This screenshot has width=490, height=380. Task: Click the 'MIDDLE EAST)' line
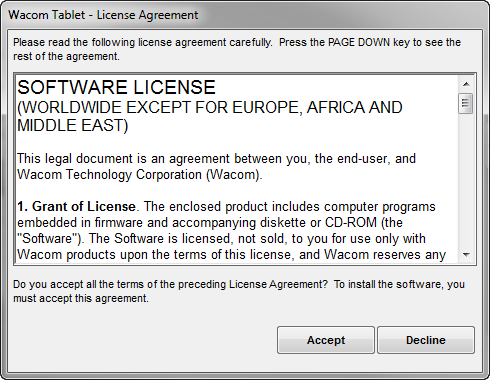click(x=73, y=126)
